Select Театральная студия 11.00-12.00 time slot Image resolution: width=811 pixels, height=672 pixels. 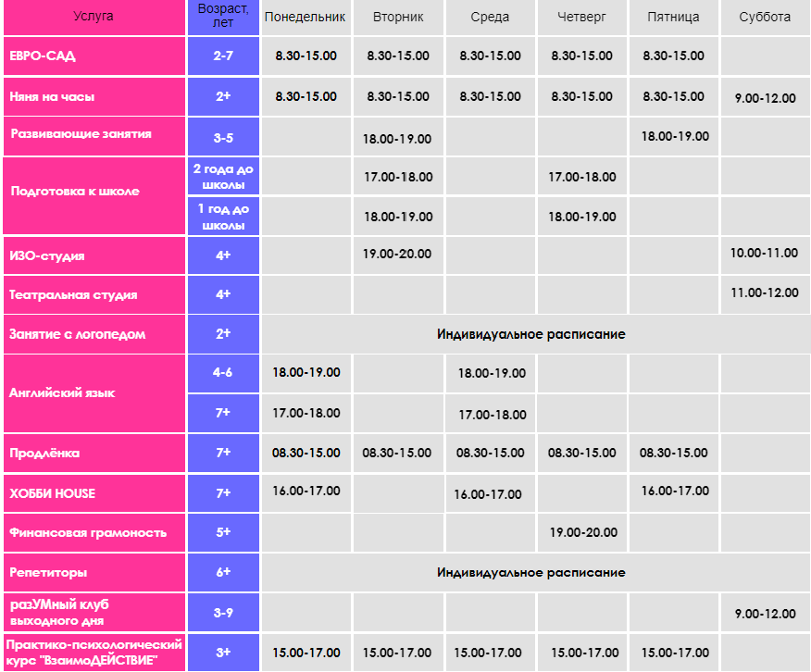[765, 294]
